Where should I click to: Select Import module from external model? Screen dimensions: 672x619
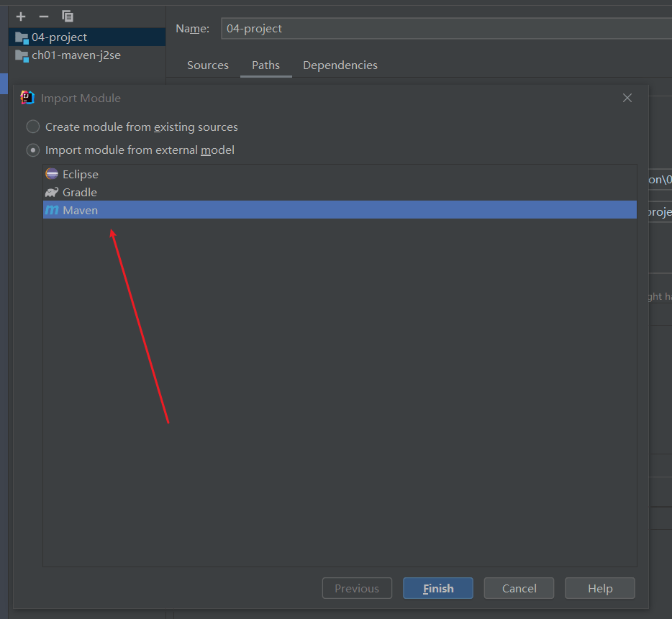click(130, 150)
